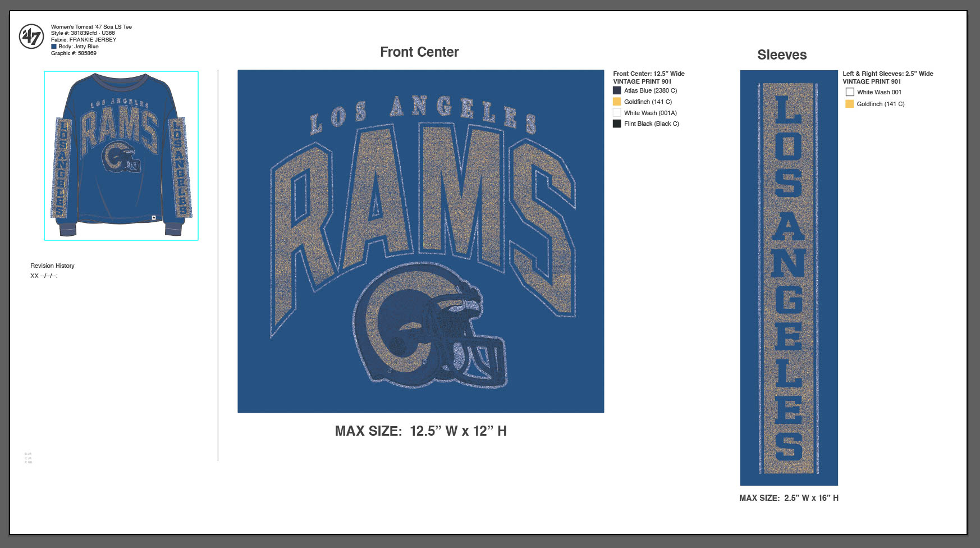980x548 pixels.
Task: Click the Atlas Blue (2380 C) swatch
Action: click(x=617, y=90)
